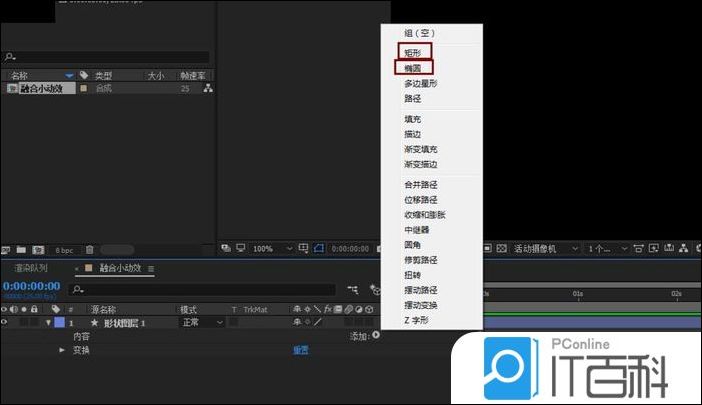Click the 添加 arrow button
702x405 pixels.
376,335
